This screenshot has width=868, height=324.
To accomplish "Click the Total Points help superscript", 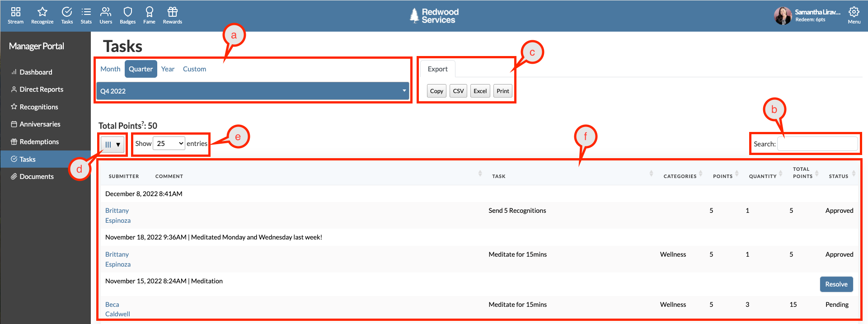I will pos(143,123).
